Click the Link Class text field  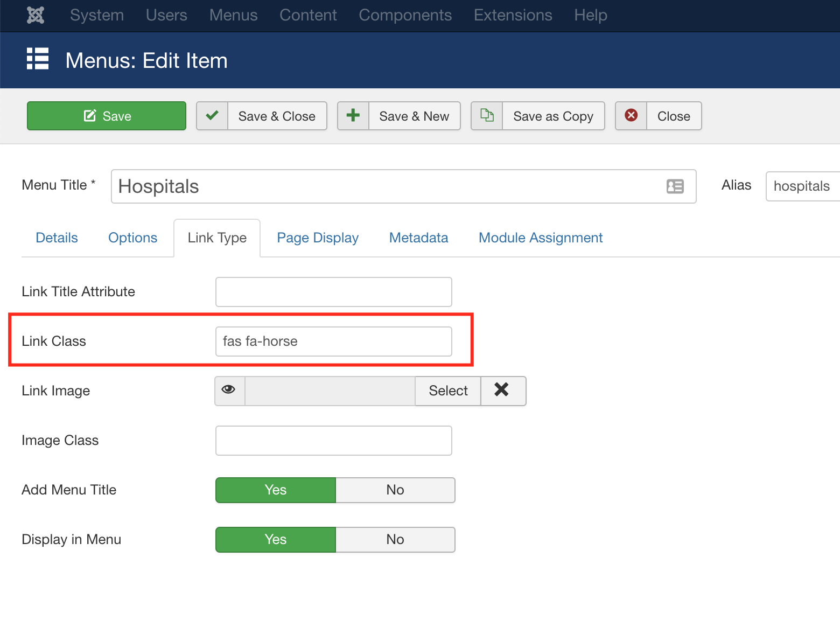click(333, 342)
